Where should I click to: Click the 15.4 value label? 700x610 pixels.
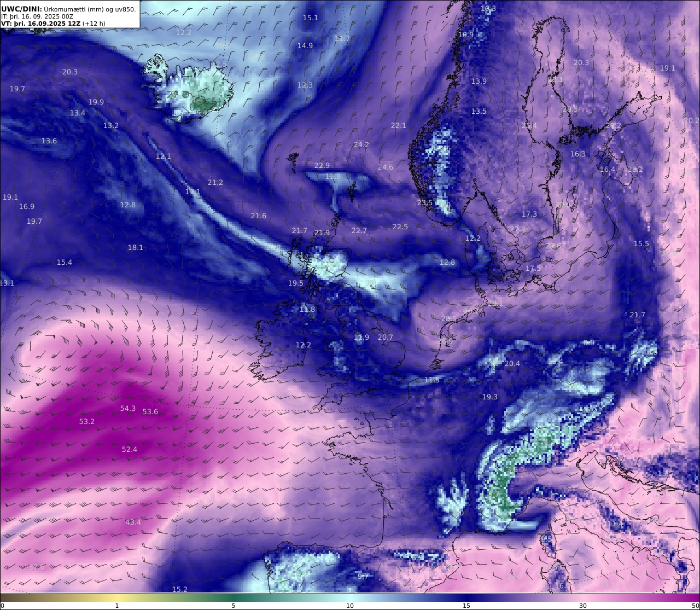pos(65,263)
